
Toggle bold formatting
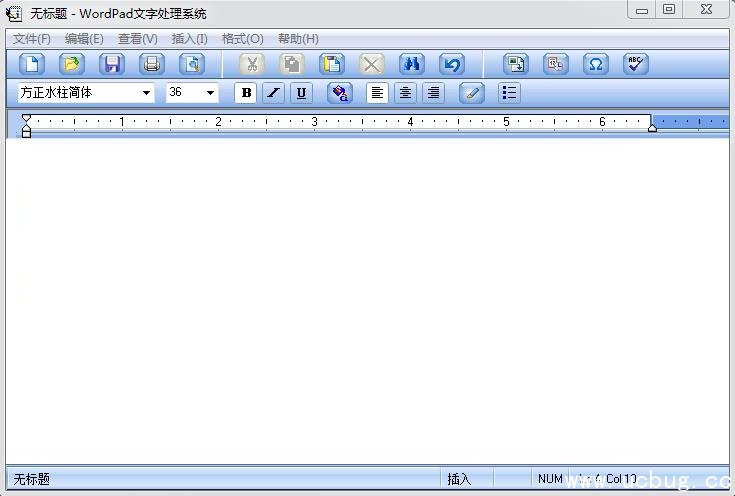point(246,93)
